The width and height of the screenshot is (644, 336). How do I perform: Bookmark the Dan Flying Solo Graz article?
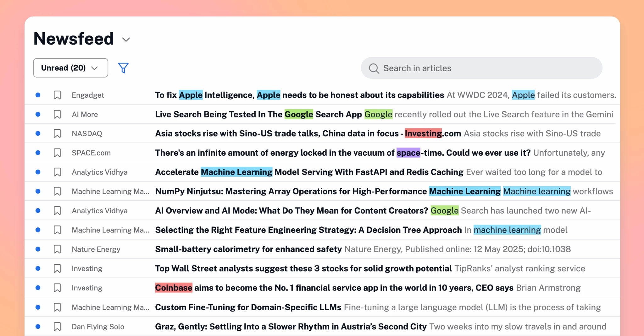(x=57, y=327)
